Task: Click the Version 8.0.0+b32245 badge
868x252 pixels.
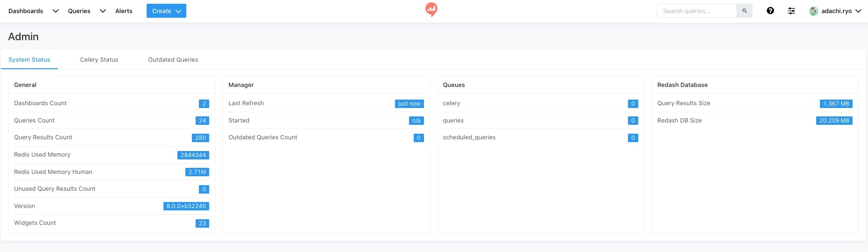Action: [186, 206]
